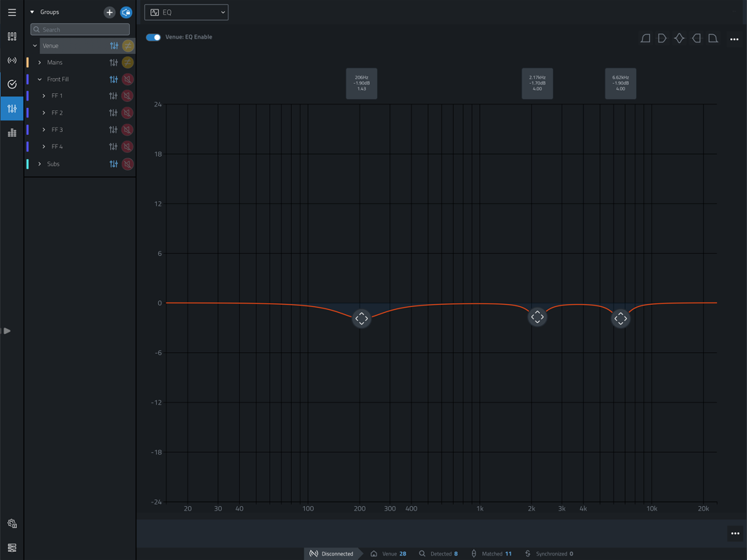This screenshot has width=747, height=560.
Task: Open the options menu via the top-right ellipsis
Action: point(734,39)
